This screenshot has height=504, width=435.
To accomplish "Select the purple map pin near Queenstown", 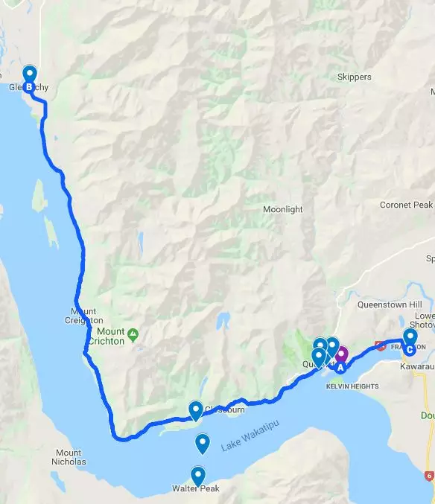I will click(x=341, y=354).
